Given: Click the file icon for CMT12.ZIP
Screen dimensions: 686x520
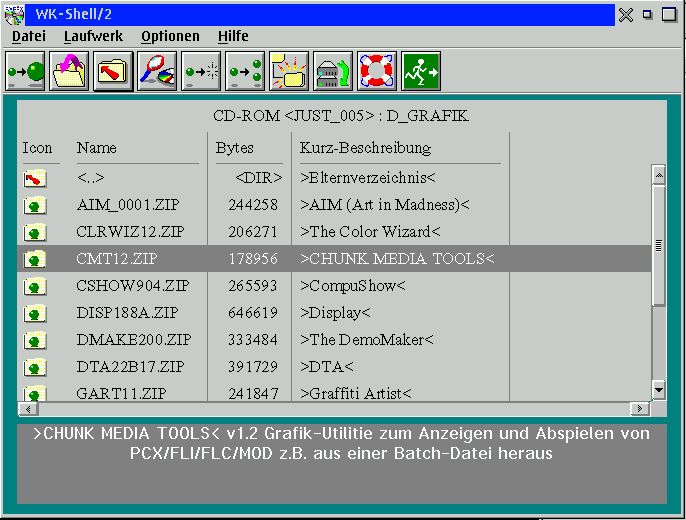Looking at the screenshot, I should pos(35,259).
